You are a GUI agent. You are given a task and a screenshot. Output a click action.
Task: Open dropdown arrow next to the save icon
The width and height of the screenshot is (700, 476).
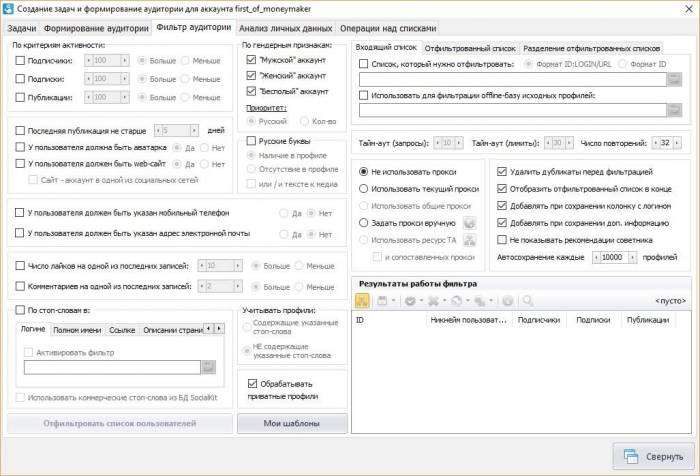coord(393,300)
